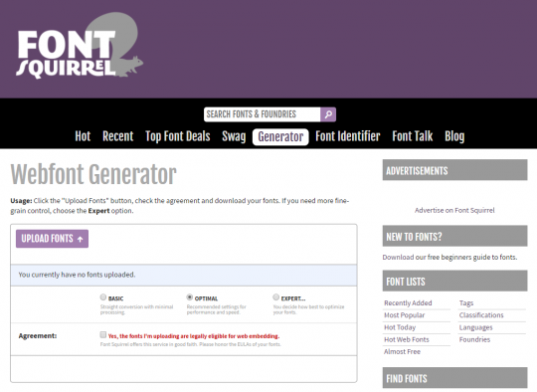Click the red agreement text label

[x=194, y=336]
